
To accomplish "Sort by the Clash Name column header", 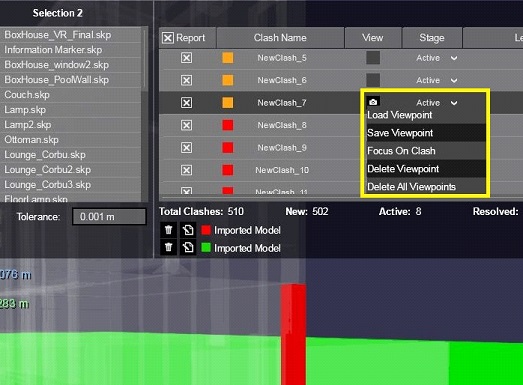I will [x=280, y=38].
